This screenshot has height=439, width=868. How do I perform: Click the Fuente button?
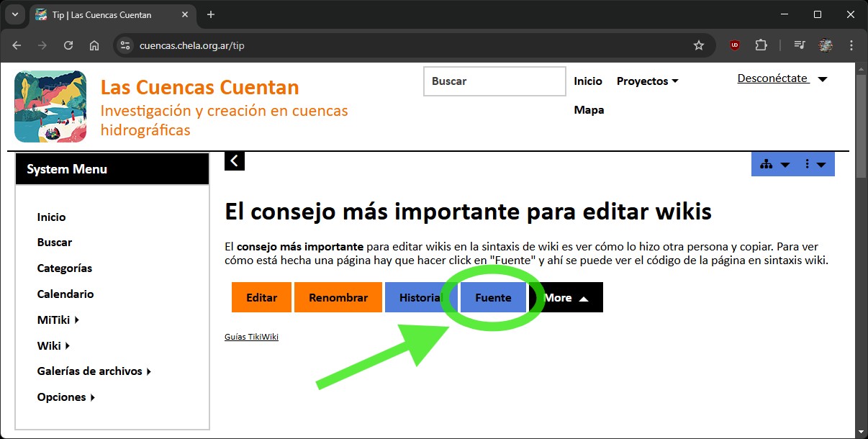pos(493,298)
